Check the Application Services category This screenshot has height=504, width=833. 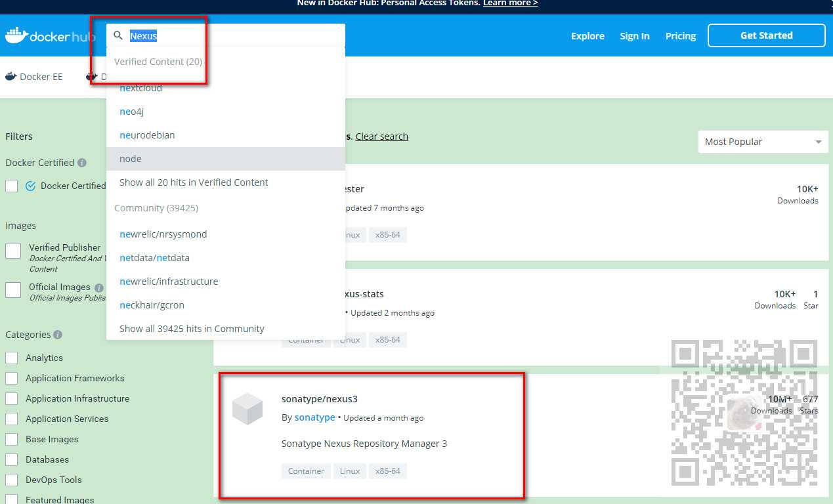[x=11, y=419]
